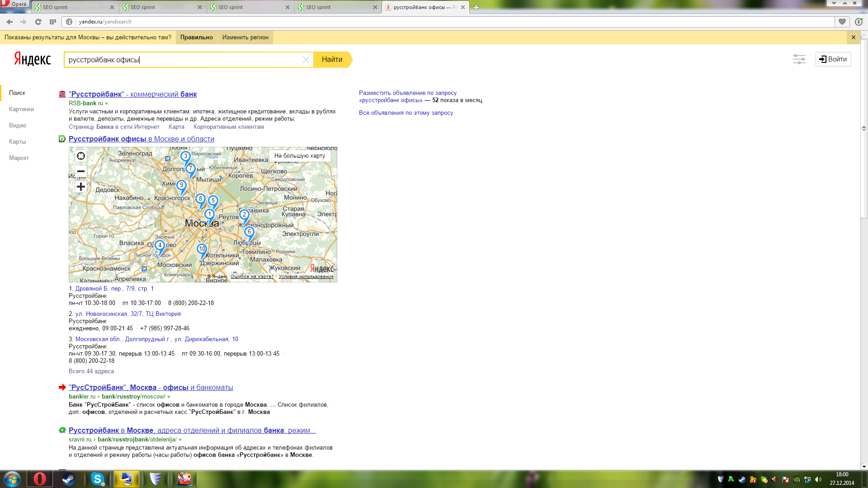
Task: Click Изменить регион button
Action: coord(245,38)
